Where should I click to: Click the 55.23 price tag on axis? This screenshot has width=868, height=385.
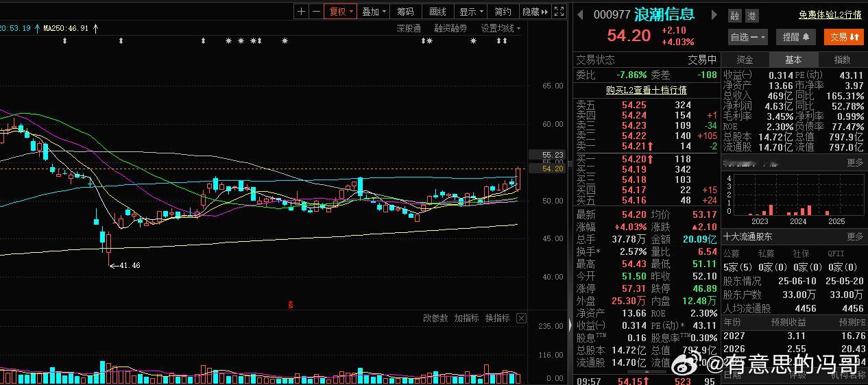(546, 156)
